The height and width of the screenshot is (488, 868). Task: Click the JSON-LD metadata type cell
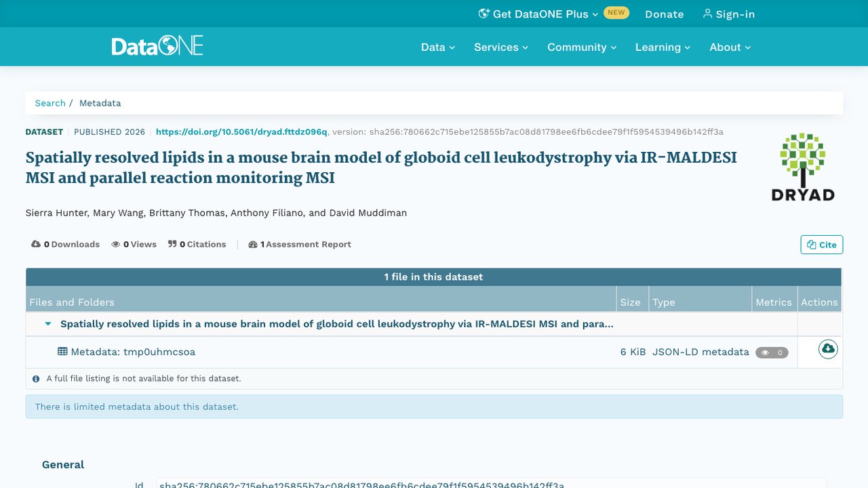coord(701,352)
